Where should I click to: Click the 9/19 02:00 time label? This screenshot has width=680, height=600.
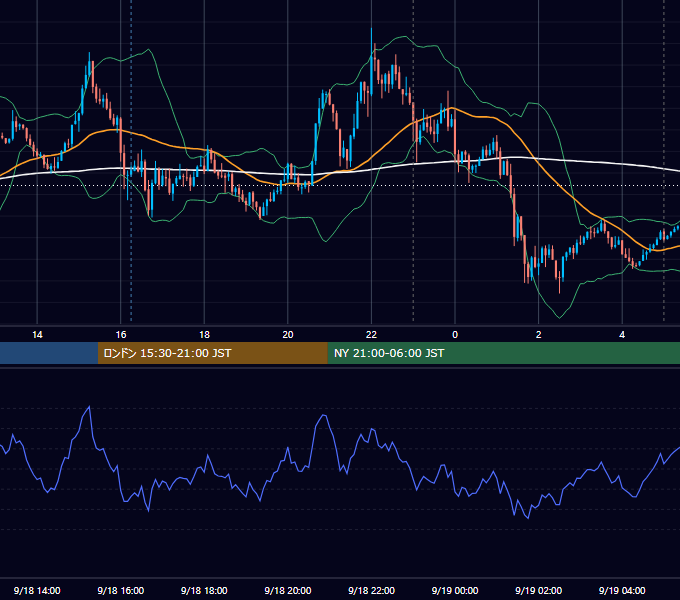[x=538, y=590]
